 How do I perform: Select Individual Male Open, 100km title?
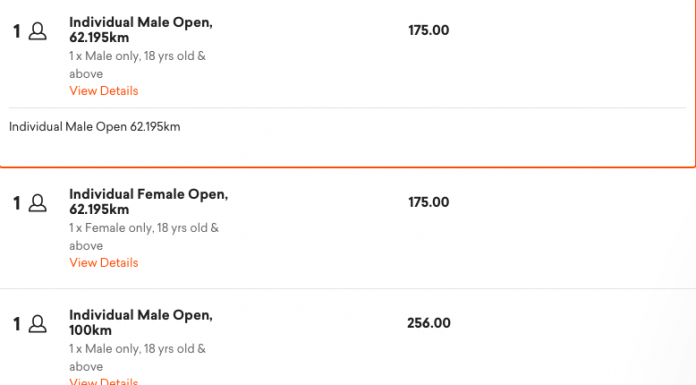pyautogui.click(x=141, y=322)
